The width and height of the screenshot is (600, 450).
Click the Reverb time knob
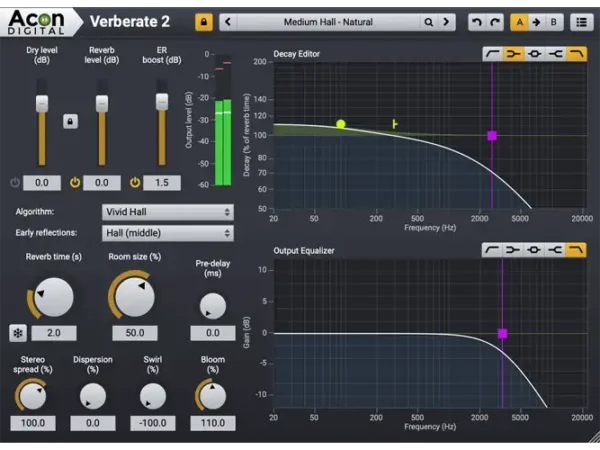click(x=53, y=297)
